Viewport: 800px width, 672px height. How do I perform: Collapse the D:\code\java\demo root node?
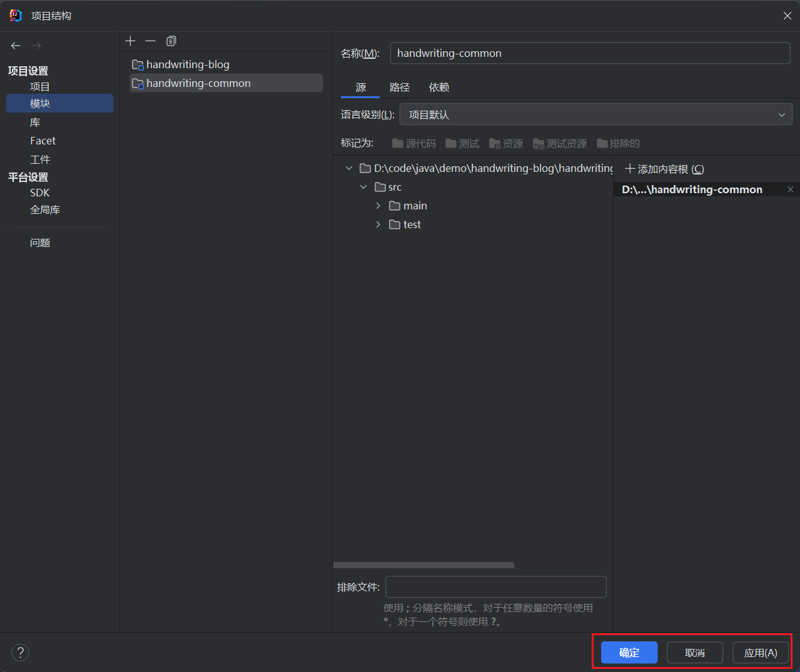[349, 168]
